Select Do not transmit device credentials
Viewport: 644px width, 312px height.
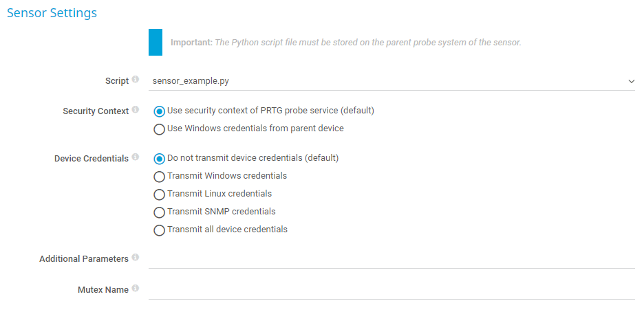click(x=160, y=158)
